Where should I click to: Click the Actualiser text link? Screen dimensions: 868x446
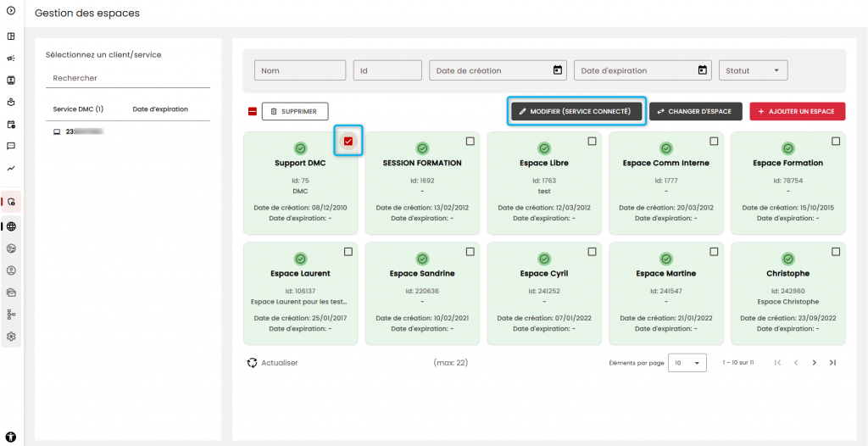pos(280,363)
